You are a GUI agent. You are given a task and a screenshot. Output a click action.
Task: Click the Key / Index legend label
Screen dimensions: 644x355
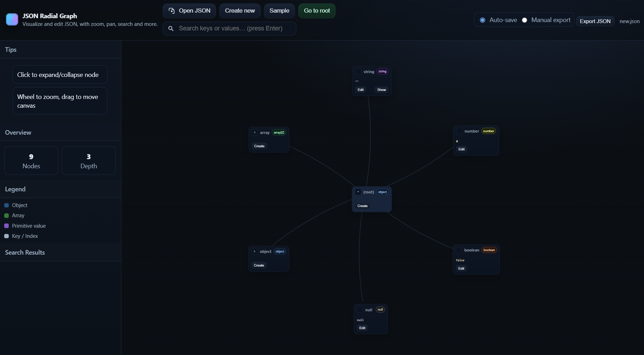point(25,236)
